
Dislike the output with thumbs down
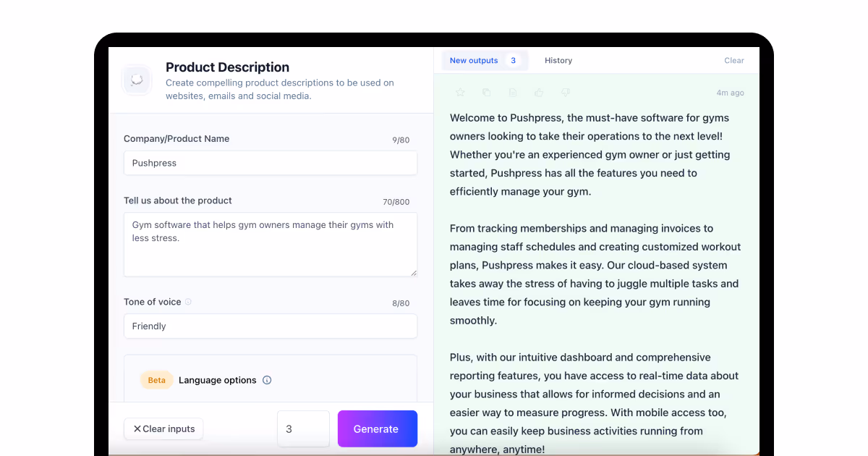pos(566,93)
